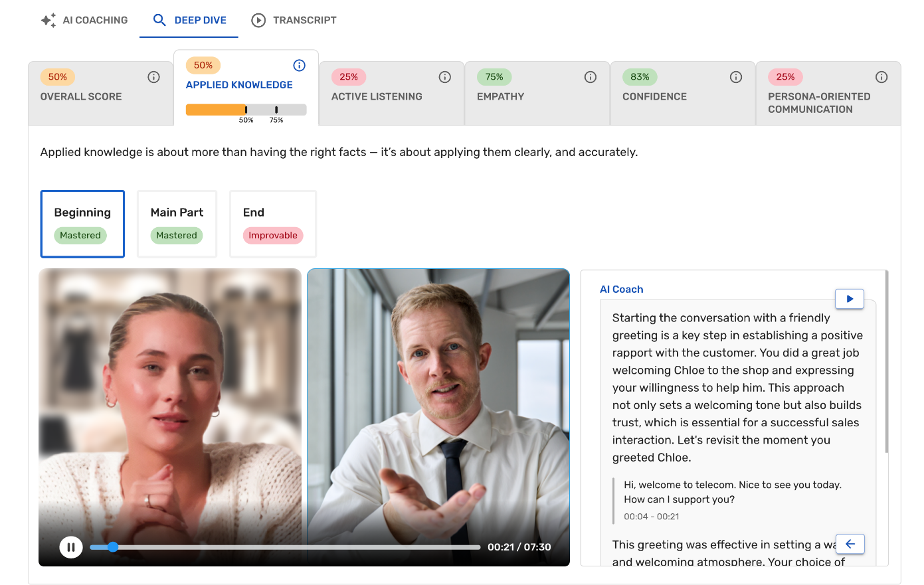924x585 pixels.
Task: Select the End section card
Action: 272,224
